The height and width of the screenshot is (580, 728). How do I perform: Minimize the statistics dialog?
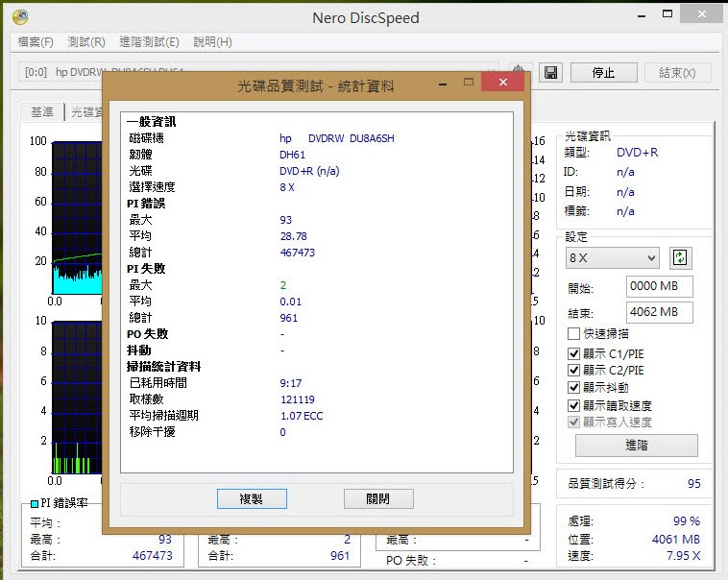pos(443,85)
